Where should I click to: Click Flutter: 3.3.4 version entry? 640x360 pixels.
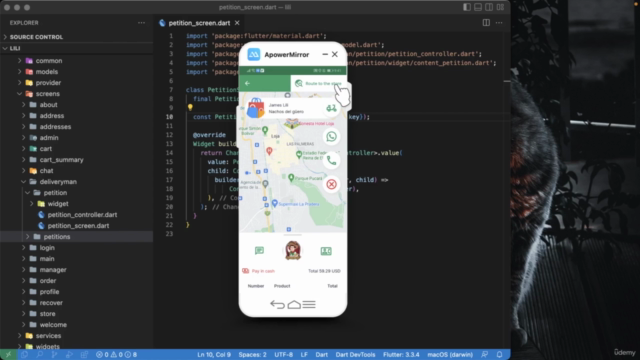click(x=401, y=355)
